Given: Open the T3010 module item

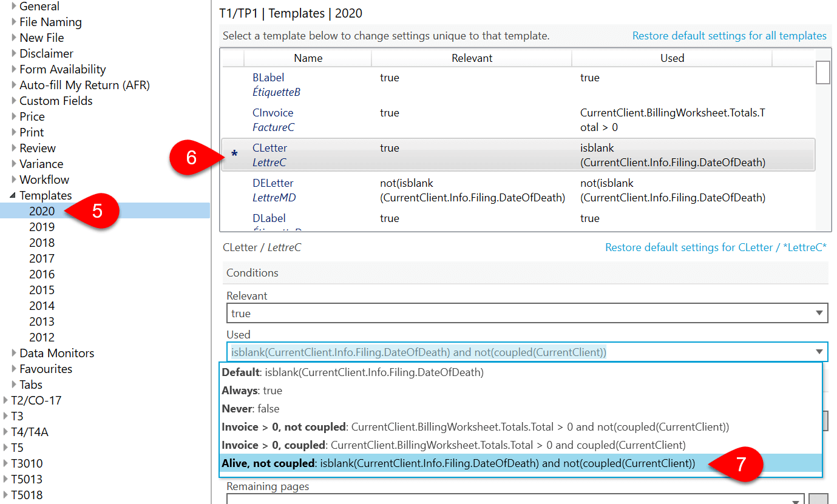Looking at the screenshot, I should point(27,463).
